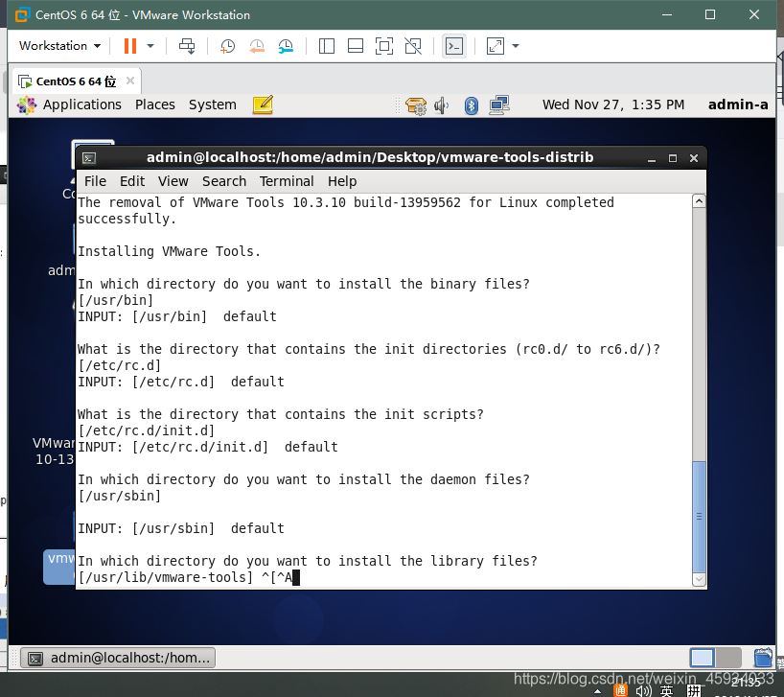Click the terminal window menu icon
The height and width of the screenshot is (697, 784).
coord(89,158)
